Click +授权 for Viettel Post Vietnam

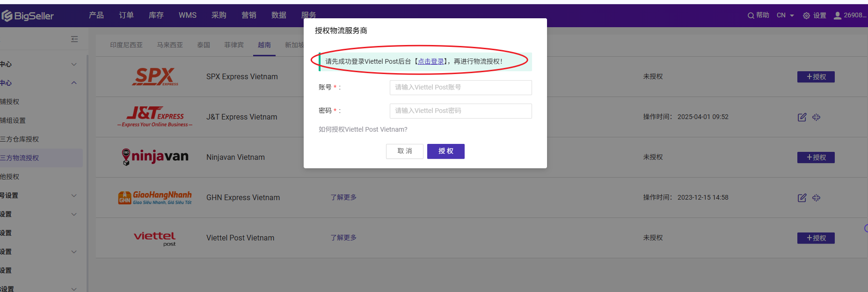tap(816, 238)
